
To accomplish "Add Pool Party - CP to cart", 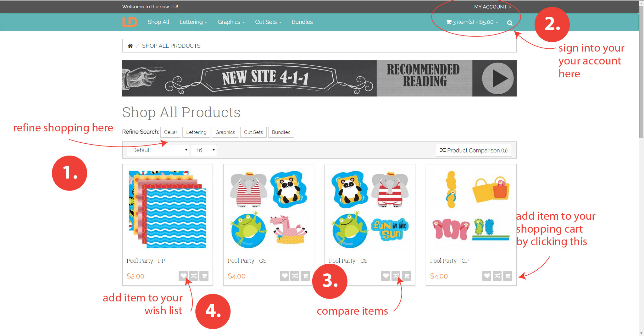I will pos(508,276).
